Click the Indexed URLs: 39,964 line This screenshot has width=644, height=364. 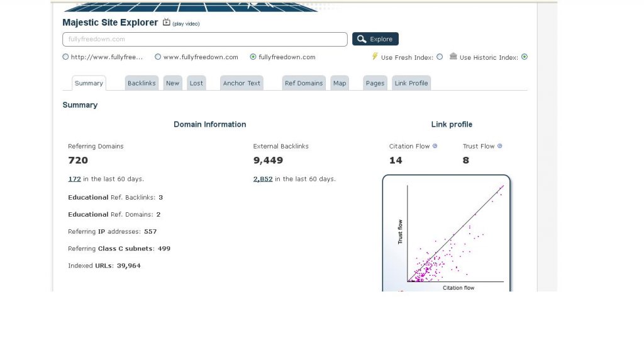(104, 266)
